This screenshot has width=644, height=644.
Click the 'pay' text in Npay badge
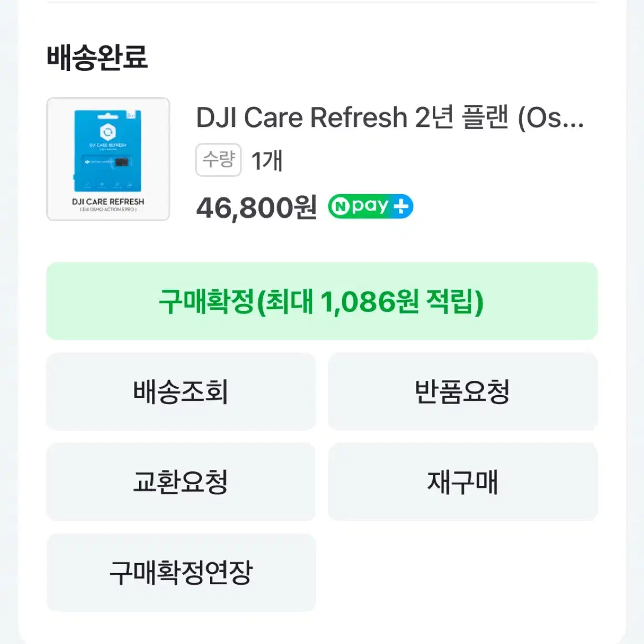[370, 206]
